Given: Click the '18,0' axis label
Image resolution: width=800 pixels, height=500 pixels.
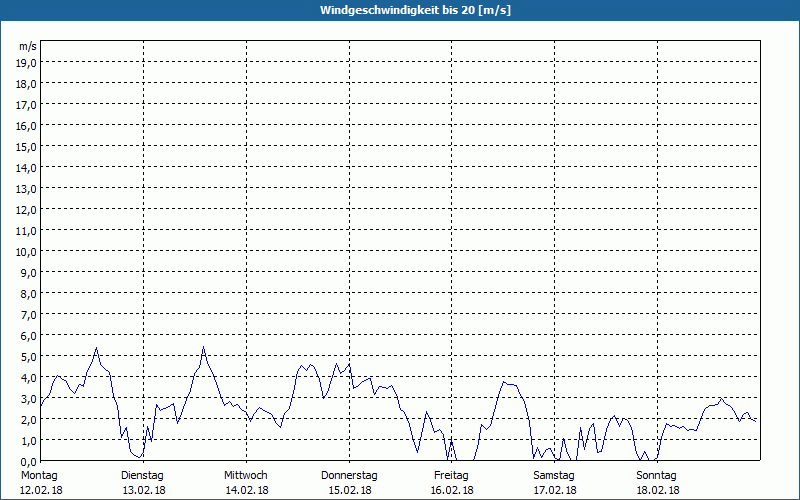Looking at the screenshot, I should pos(27,84).
